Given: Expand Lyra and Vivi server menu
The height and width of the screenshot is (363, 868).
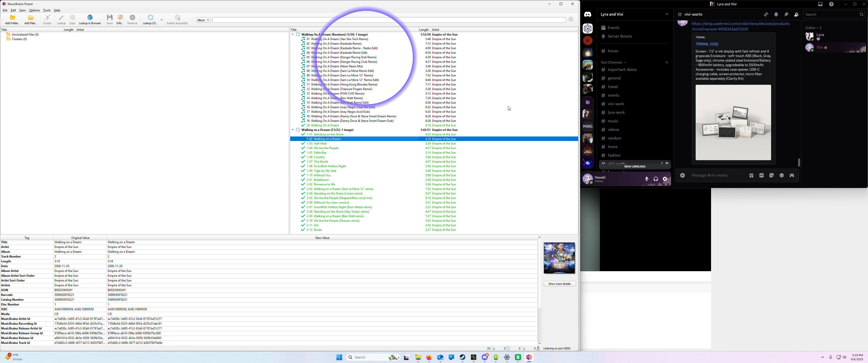Looking at the screenshot, I should pos(666,14).
